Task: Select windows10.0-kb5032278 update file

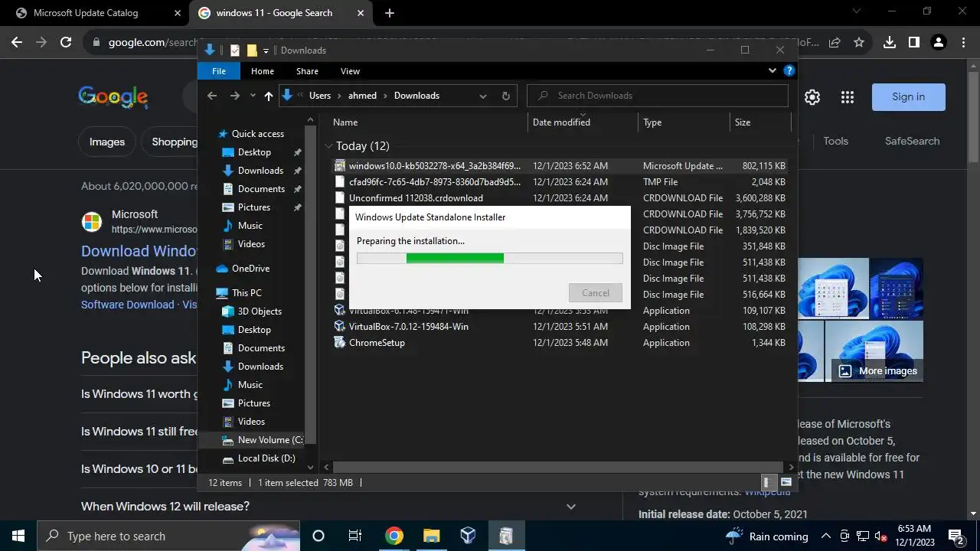Action: click(434, 166)
